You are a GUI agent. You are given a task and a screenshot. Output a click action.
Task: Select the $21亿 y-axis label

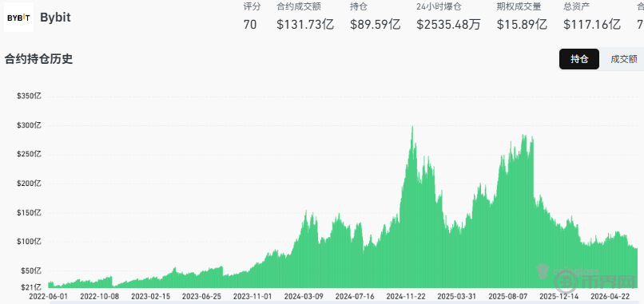30,286
